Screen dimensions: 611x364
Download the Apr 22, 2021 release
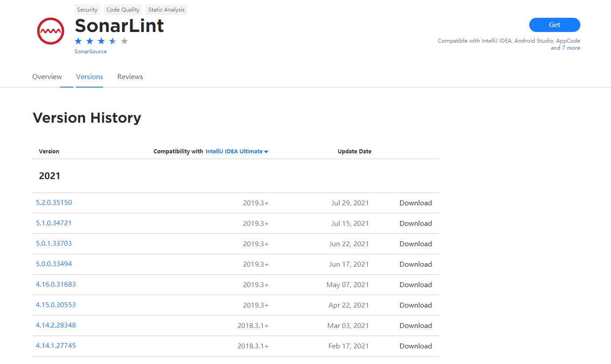tap(415, 305)
